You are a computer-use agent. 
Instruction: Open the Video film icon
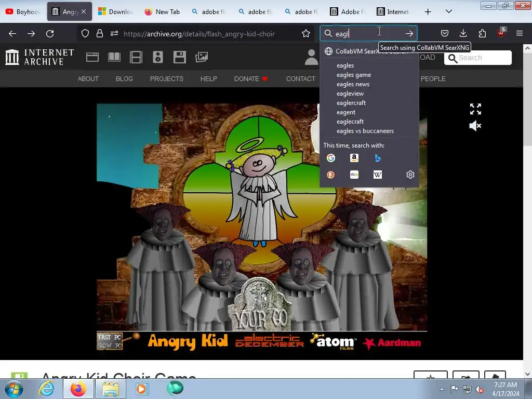tap(136, 57)
